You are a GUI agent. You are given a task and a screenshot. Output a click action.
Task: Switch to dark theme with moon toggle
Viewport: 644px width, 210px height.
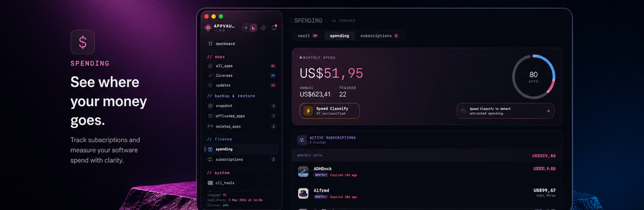point(253,28)
